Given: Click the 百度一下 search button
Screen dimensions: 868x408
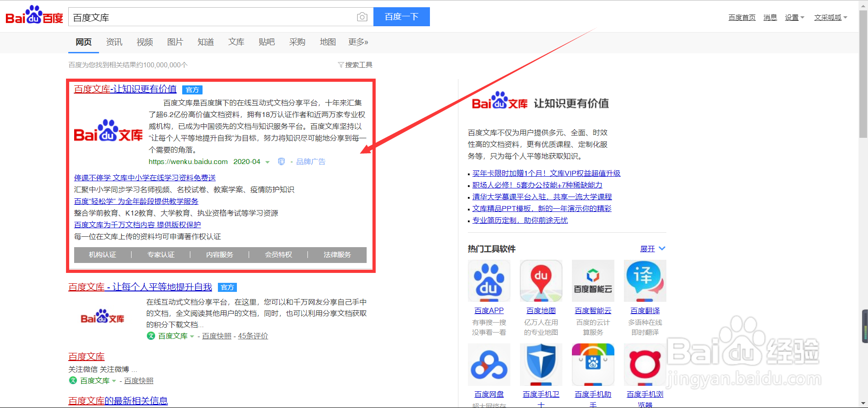Looking at the screenshot, I should coord(401,17).
